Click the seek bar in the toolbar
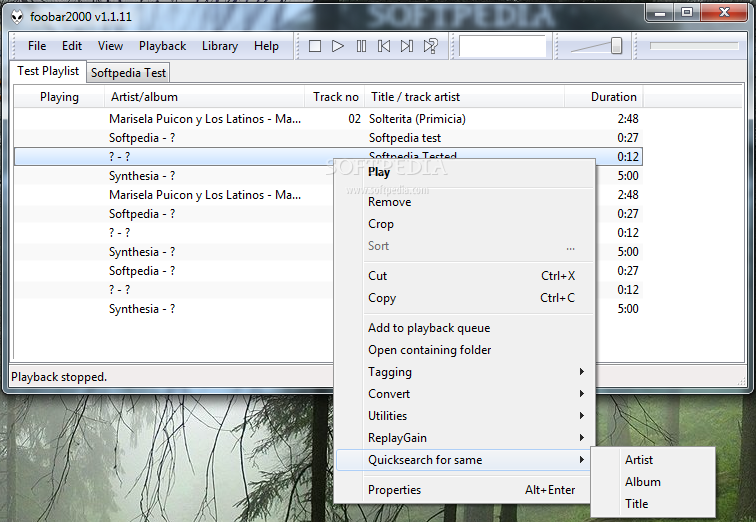 click(694, 46)
